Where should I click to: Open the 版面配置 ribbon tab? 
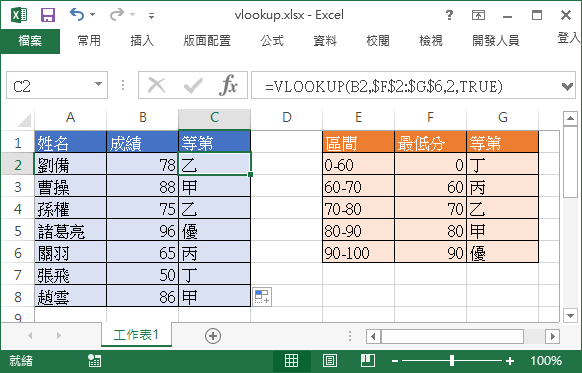pyautogui.click(x=207, y=40)
